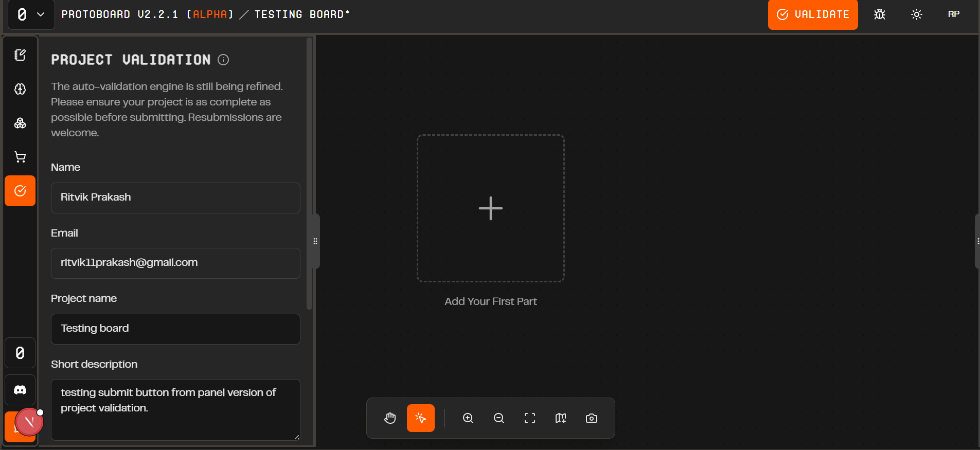Click the fit-to-screen frame icon
This screenshot has height=450, width=980.
[530, 418]
